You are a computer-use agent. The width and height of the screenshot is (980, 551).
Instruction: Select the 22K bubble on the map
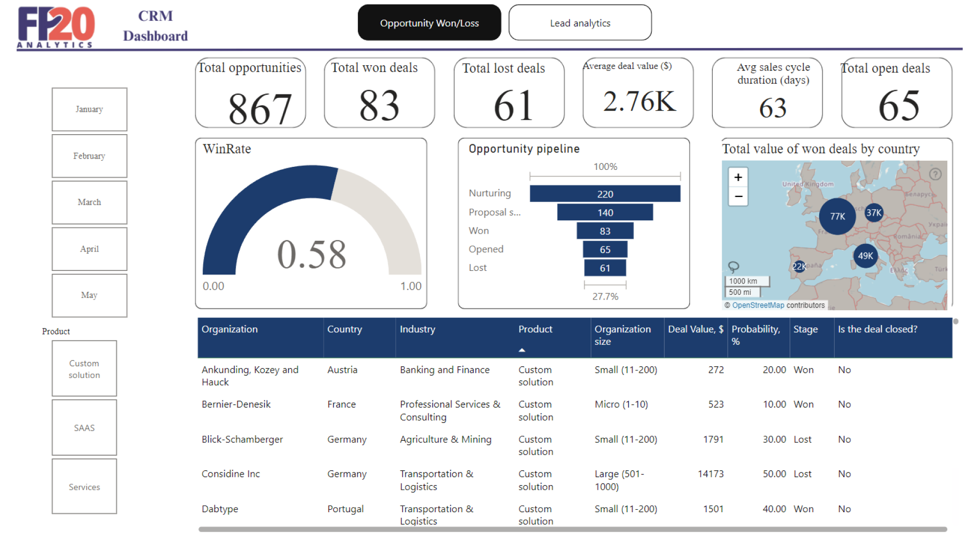(x=799, y=266)
